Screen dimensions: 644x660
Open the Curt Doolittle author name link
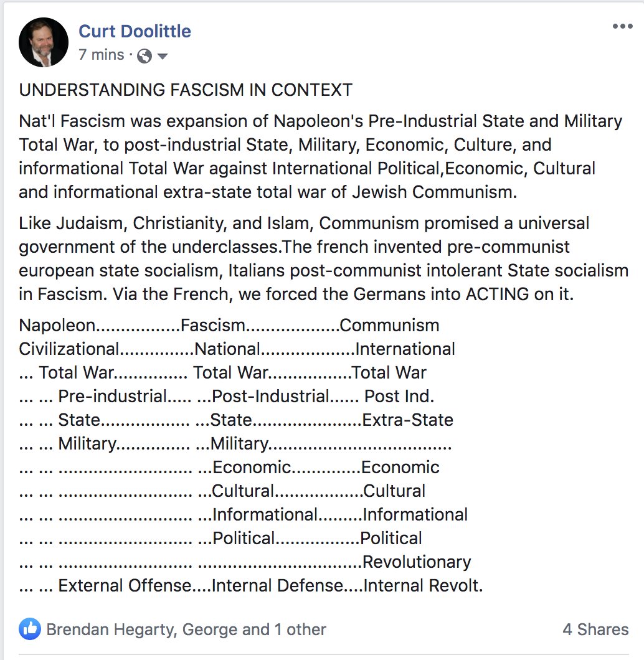[x=135, y=31]
